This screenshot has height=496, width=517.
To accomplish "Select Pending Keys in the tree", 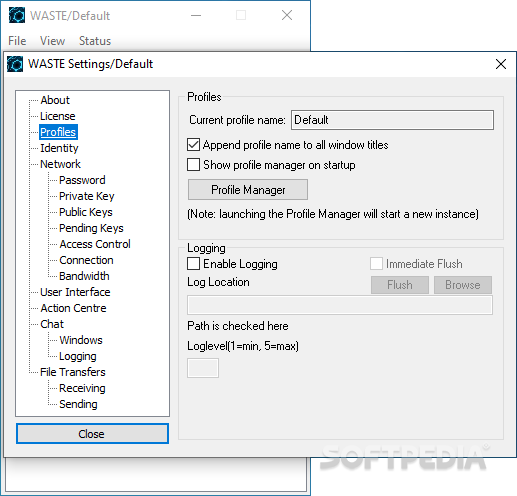I will 91,228.
